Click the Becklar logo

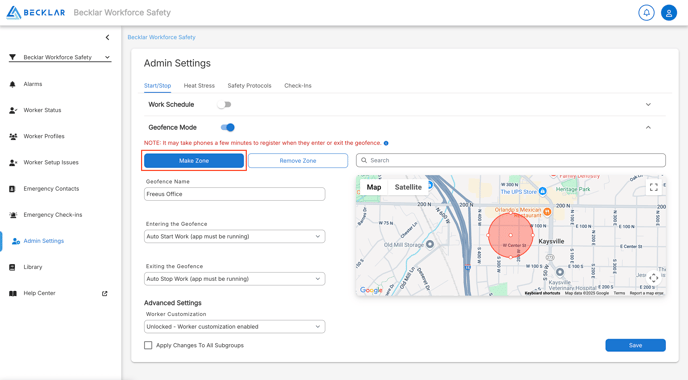point(36,12)
